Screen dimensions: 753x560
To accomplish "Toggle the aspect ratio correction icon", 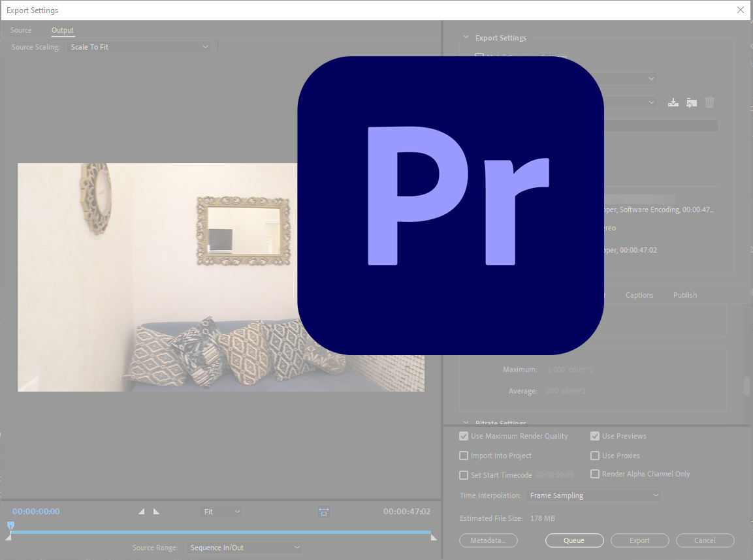I will coord(324,512).
